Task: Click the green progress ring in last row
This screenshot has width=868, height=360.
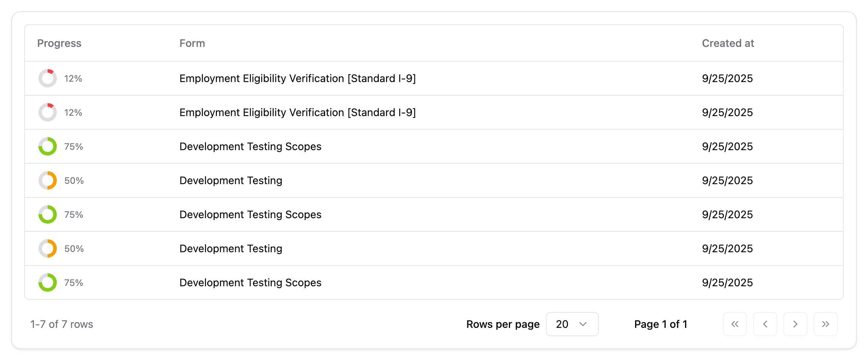Action: click(x=48, y=282)
